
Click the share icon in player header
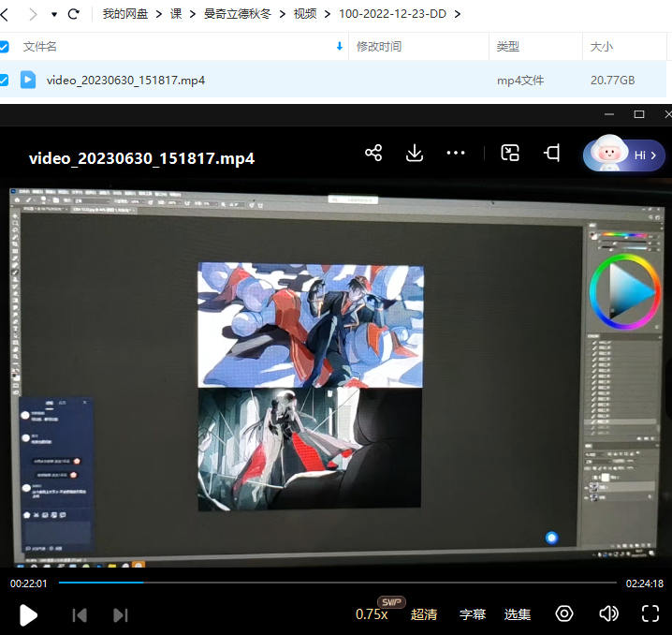(x=373, y=154)
